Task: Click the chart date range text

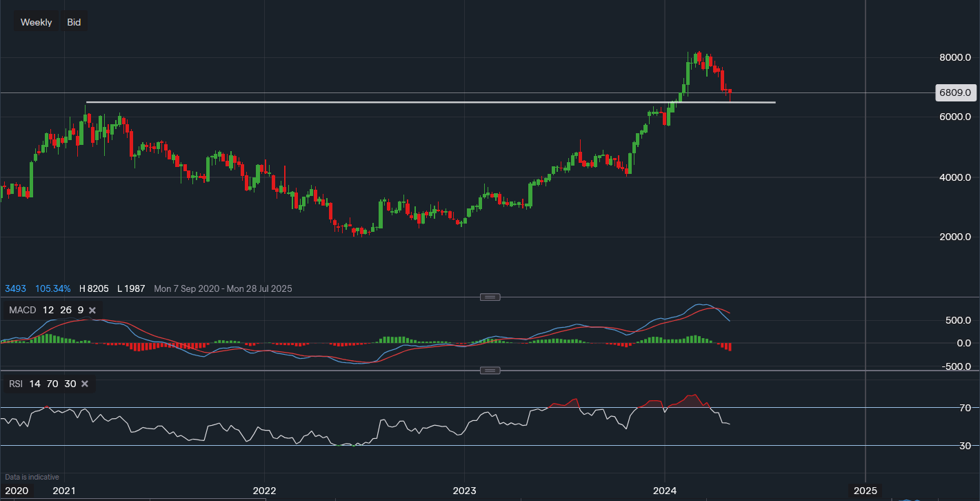Action: tap(223, 288)
